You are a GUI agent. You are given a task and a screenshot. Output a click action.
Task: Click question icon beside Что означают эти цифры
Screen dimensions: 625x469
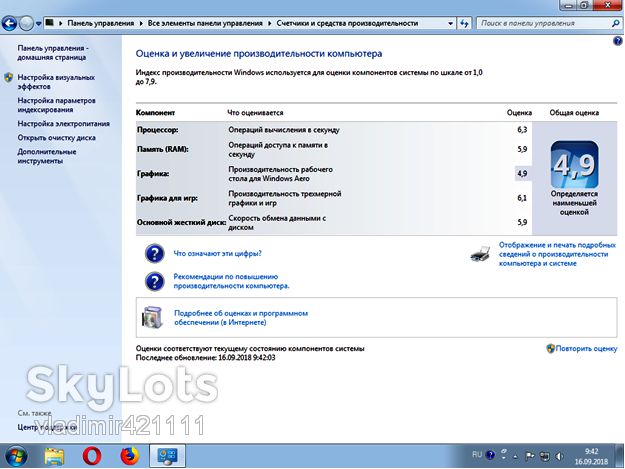[x=154, y=253]
